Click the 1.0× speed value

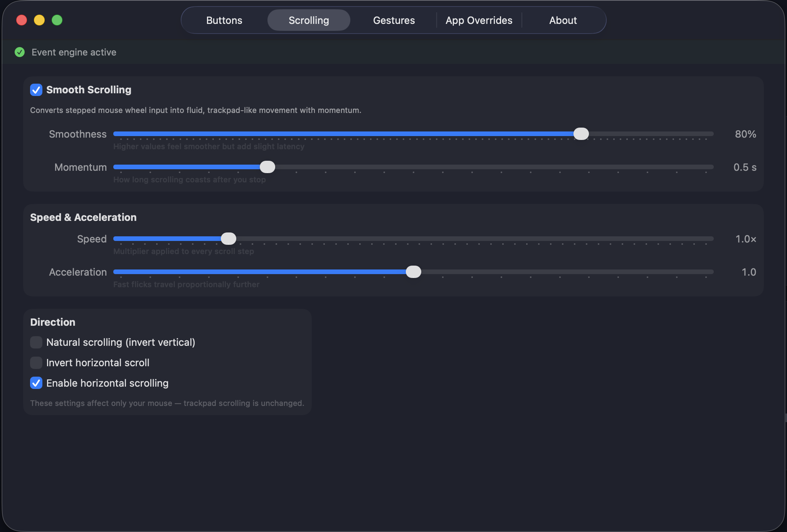click(745, 239)
